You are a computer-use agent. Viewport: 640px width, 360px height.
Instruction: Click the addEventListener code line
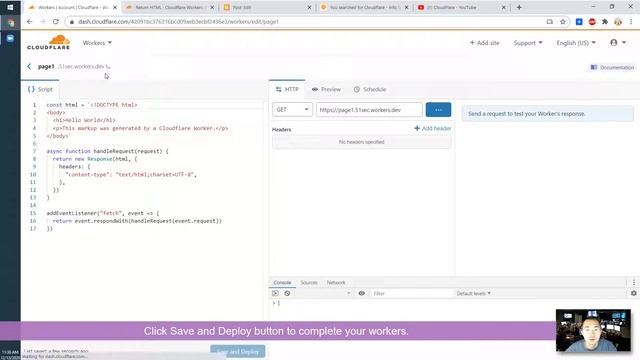tap(103, 213)
